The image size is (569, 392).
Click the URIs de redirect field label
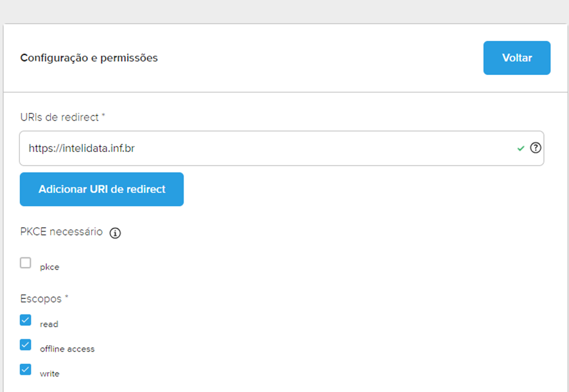click(x=60, y=117)
